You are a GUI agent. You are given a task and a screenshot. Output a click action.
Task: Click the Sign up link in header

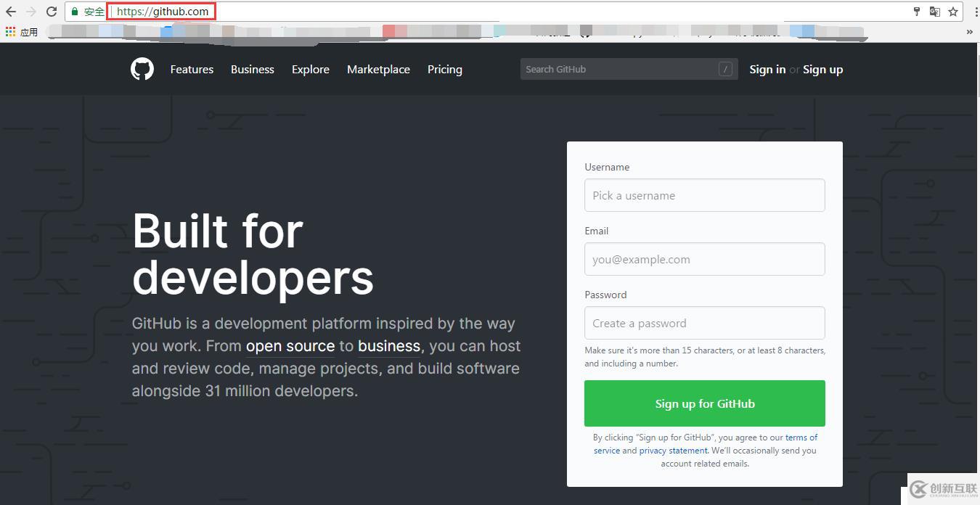coord(823,70)
